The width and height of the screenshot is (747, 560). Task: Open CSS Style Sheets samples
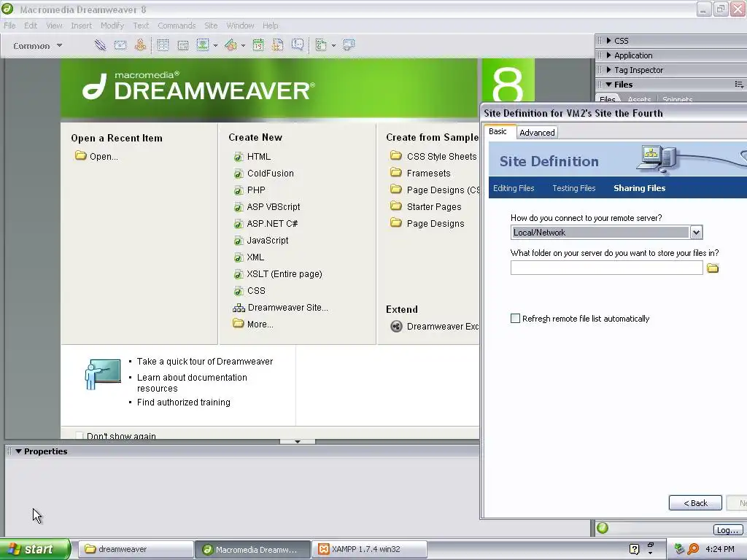click(433, 156)
